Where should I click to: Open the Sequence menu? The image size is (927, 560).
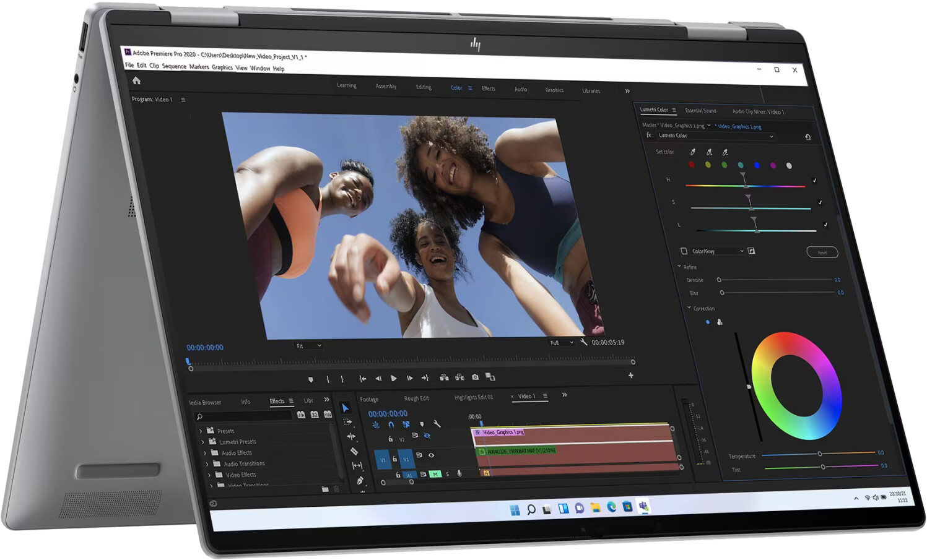point(174,66)
